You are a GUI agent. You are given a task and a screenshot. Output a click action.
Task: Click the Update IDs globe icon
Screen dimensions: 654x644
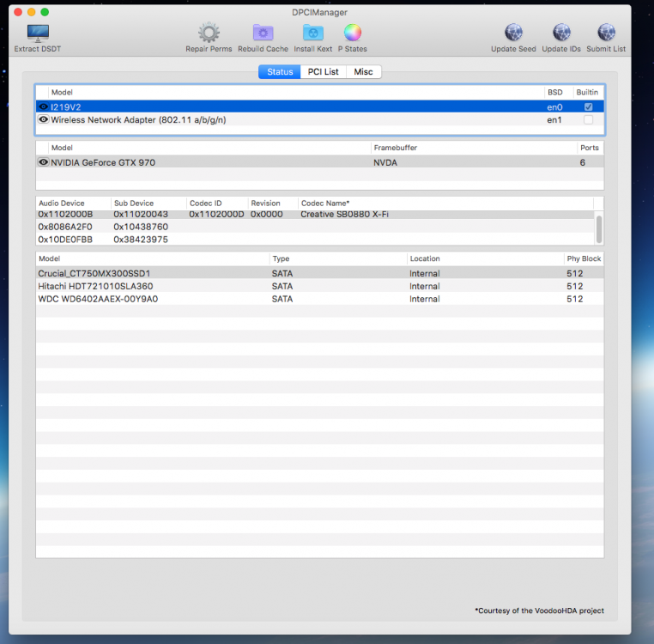pyautogui.click(x=561, y=33)
